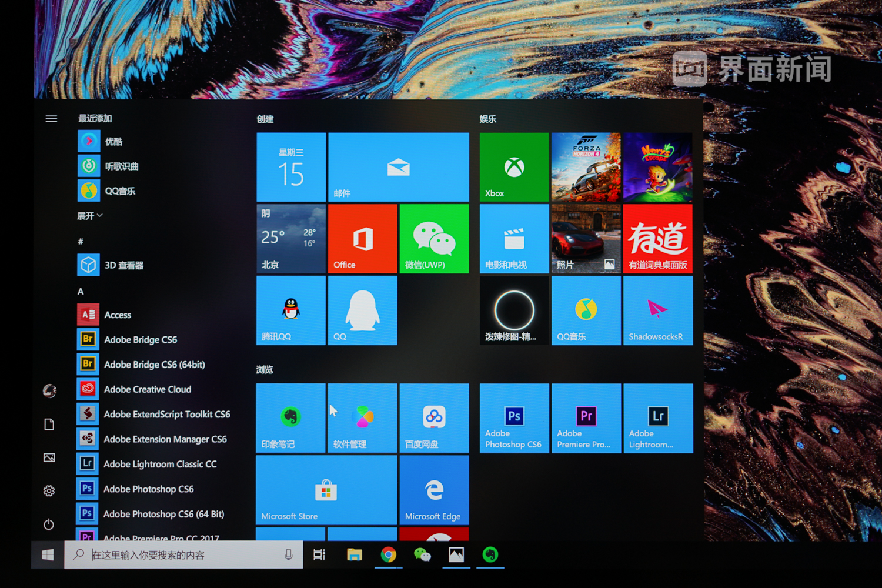
Task: Open the 腾讯QQ tile
Action: [x=291, y=310]
